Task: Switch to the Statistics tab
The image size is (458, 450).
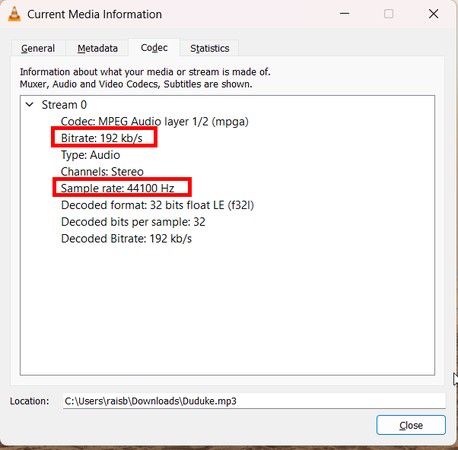Action: (210, 48)
